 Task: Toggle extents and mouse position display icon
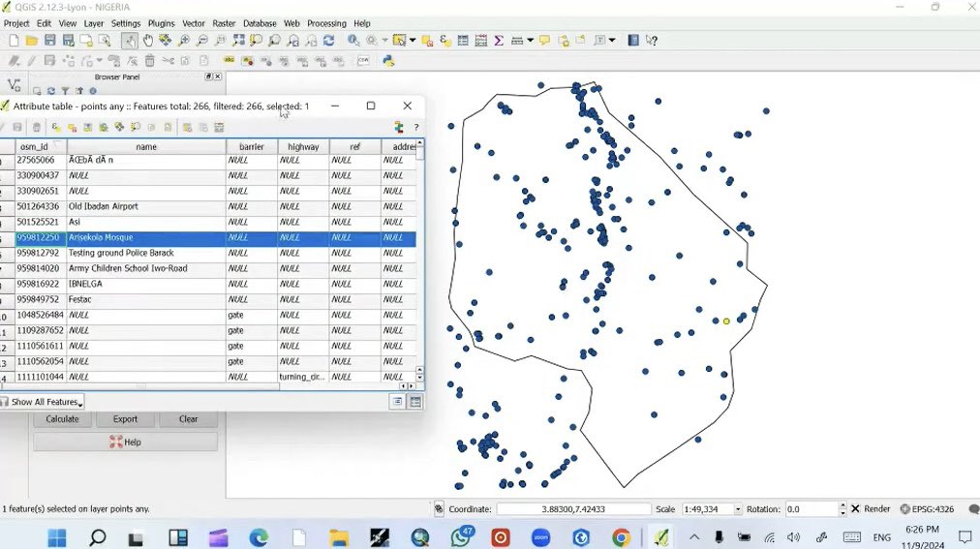point(439,509)
